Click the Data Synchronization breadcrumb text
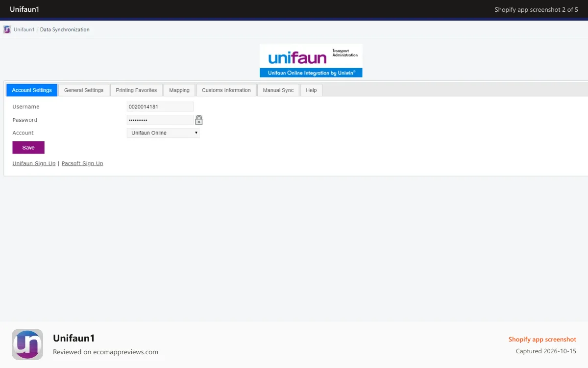 coord(65,29)
